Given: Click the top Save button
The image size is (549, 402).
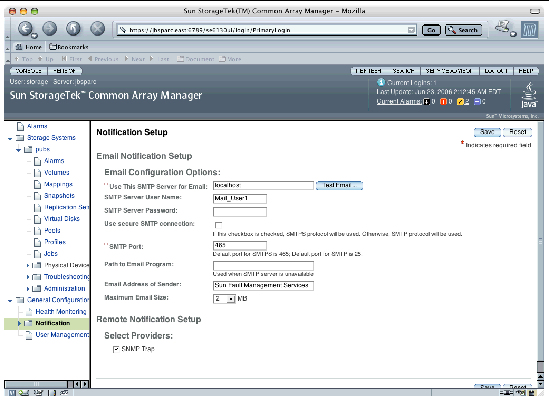Looking at the screenshot, I should (x=487, y=132).
